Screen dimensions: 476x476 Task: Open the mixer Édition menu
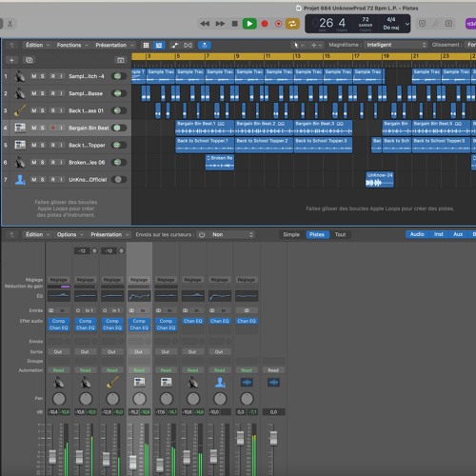[x=37, y=234]
